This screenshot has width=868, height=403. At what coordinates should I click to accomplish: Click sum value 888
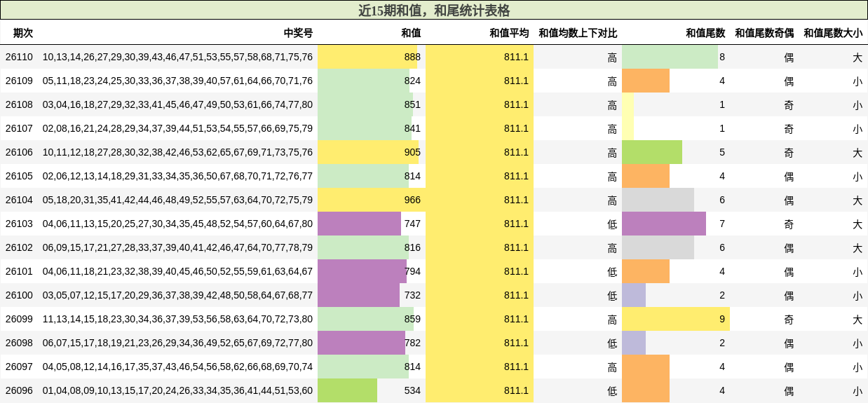point(412,57)
